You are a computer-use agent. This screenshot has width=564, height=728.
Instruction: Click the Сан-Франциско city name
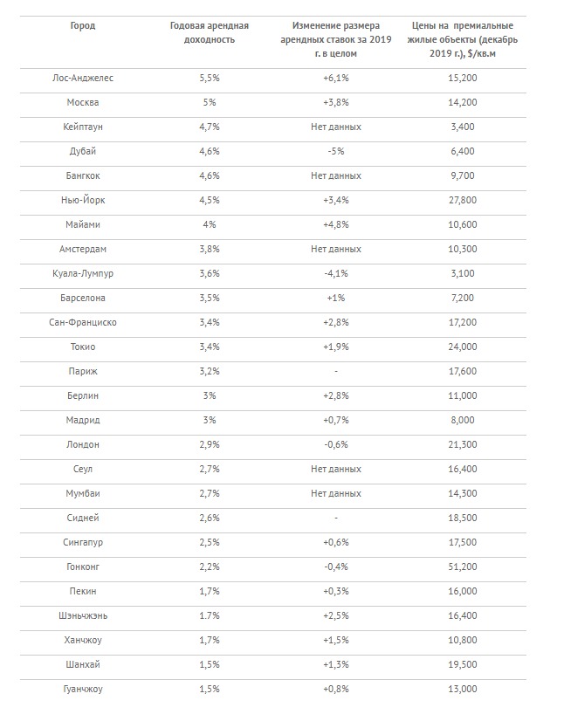[83, 322]
